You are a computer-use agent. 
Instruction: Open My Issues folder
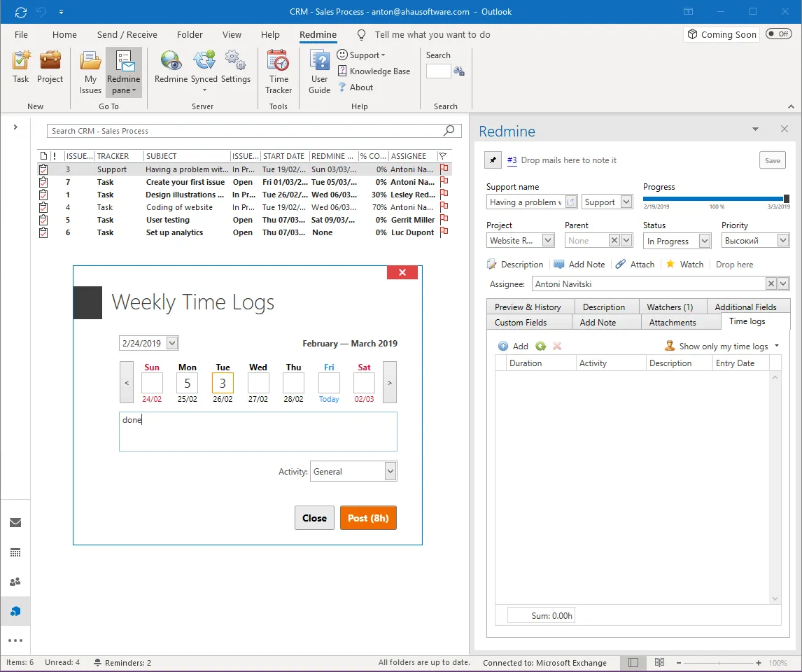(90, 72)
